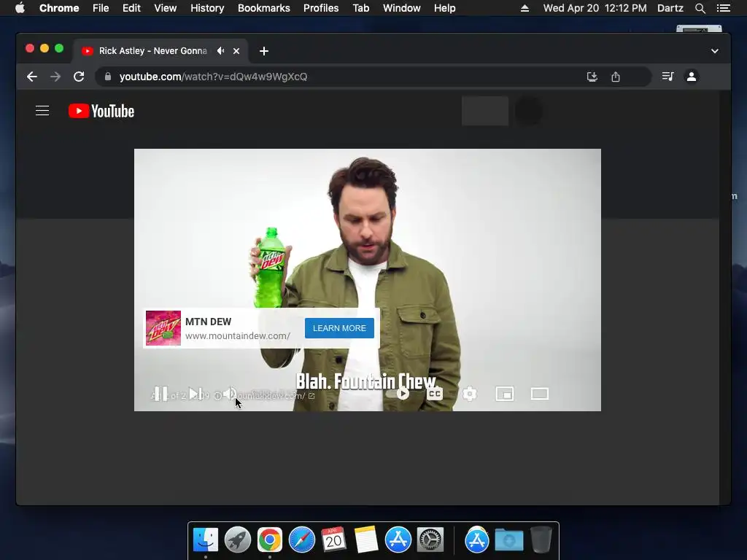Skip to next video with the next button
The image size is (747, 560).
[196, 394]
